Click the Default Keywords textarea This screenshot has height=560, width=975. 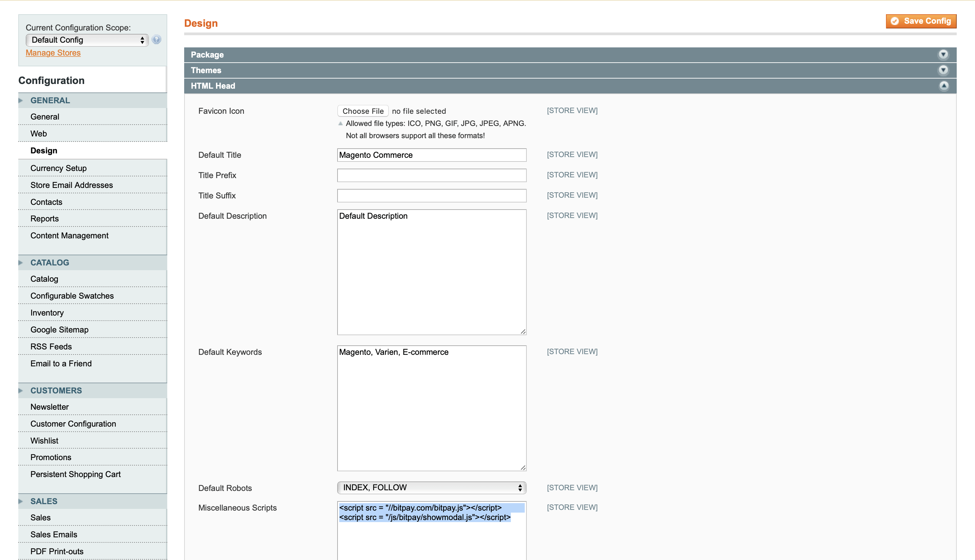point(431,408)
